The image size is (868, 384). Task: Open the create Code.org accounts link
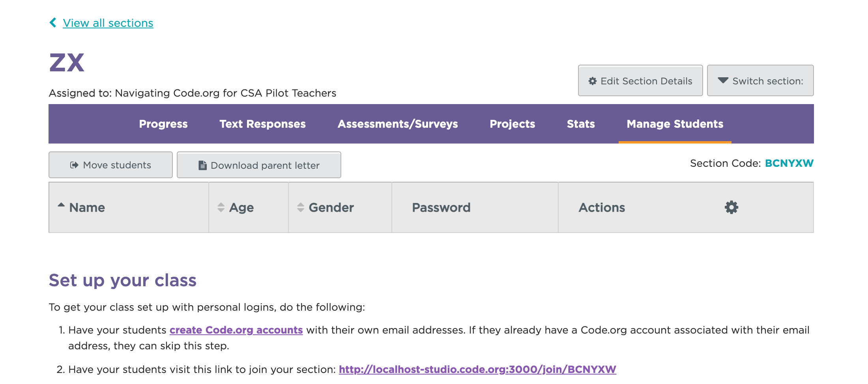236,330
